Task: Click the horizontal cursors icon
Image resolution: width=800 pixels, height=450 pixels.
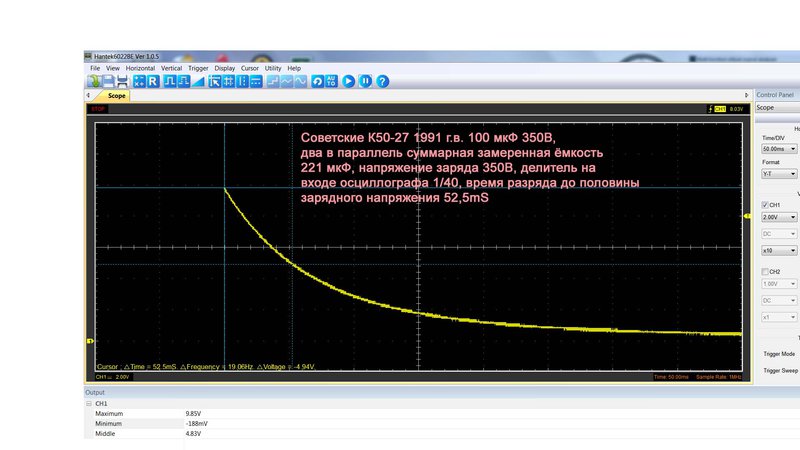Action: [x=256, y=81]
